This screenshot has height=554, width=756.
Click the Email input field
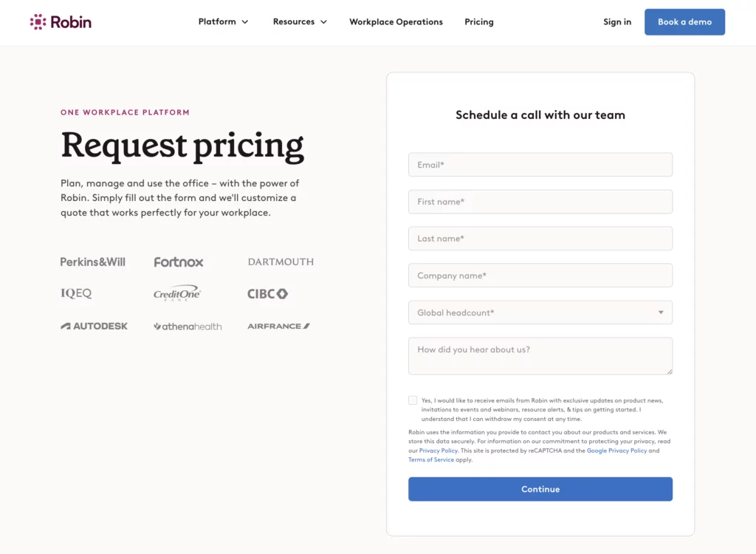point(540,165)
